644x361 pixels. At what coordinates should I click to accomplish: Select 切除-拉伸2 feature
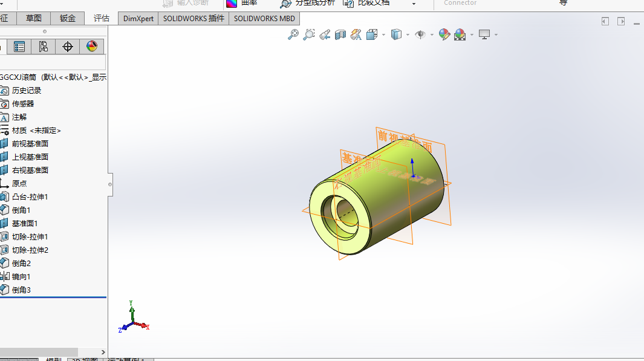point(30,250)
